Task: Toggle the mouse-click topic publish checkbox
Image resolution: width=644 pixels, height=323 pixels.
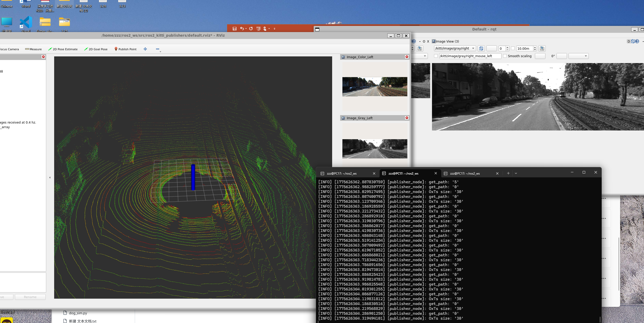Action: coord(436,56)
